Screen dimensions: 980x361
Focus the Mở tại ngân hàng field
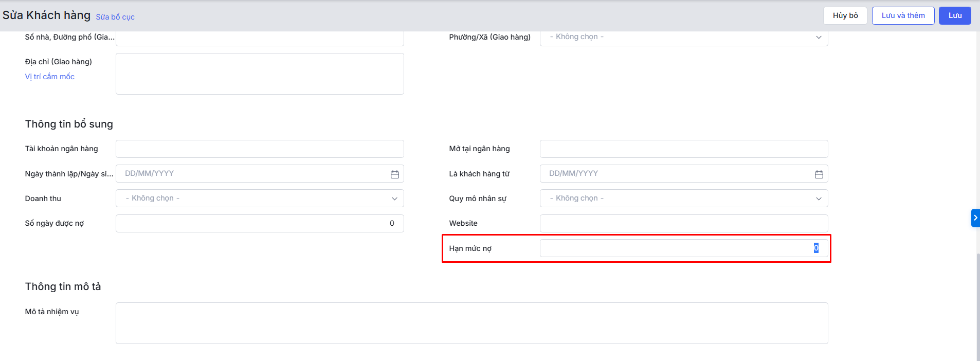click(683, 149)
